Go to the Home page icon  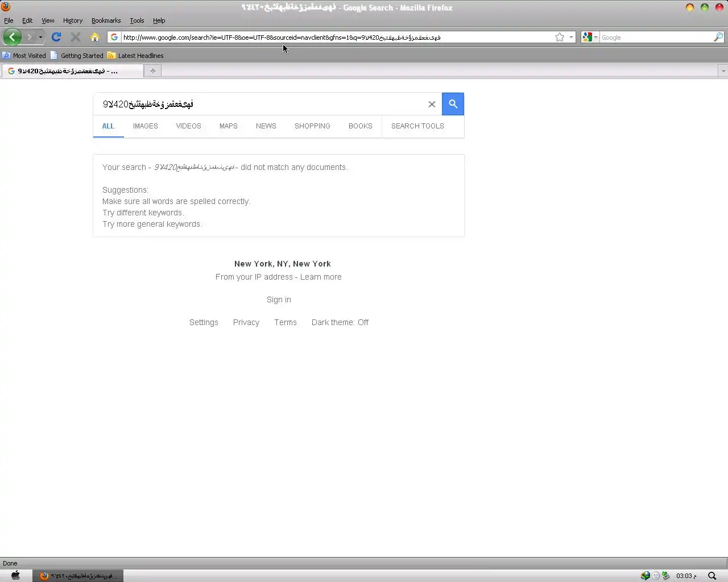click(95, 37)
